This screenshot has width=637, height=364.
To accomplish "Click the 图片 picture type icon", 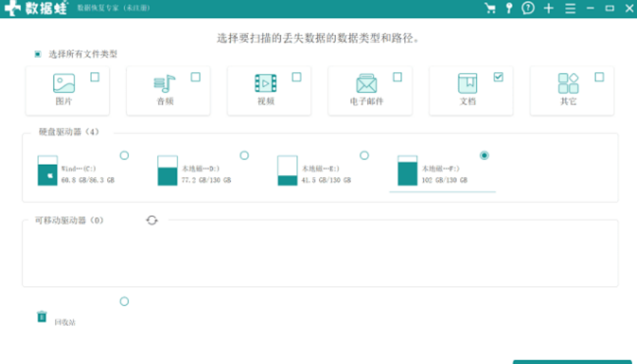I will [x=64, y=84].
